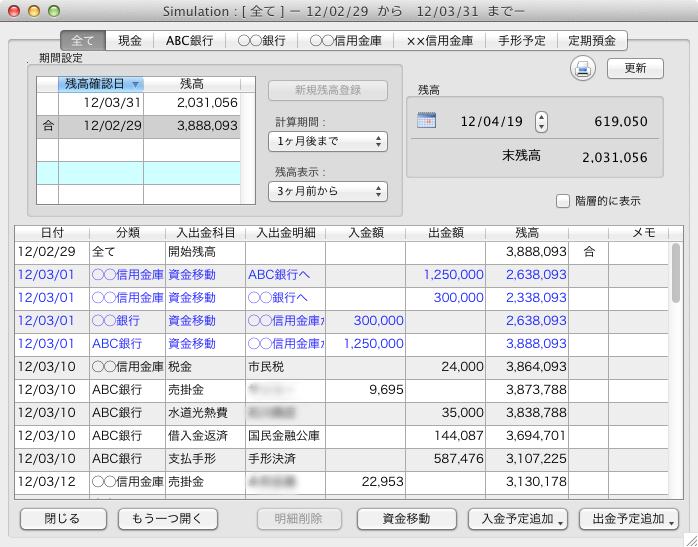The width and height of the screenshot is (698, 547).
Task: Expand the 残高表示 dropdown (3ヶ月前から)
Action: click(x=327, y=191)
